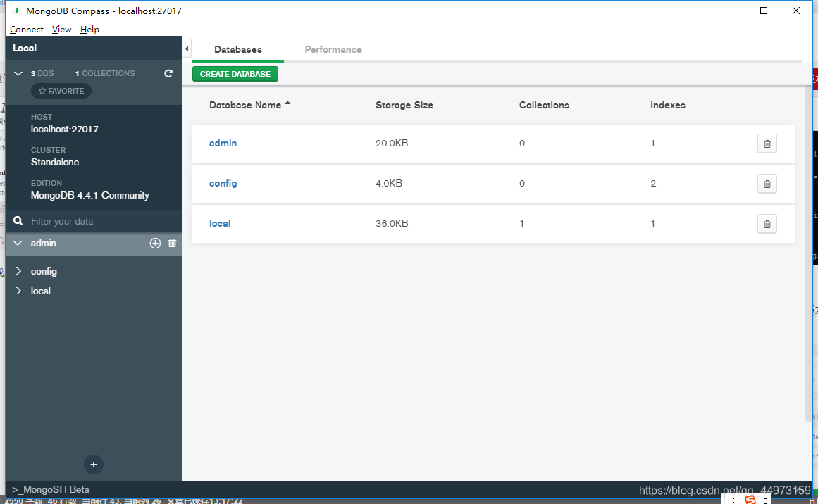Refresh the databases list in sidebar
The width and height of the screenshot is (818, 504).
(x=168, y=73)
